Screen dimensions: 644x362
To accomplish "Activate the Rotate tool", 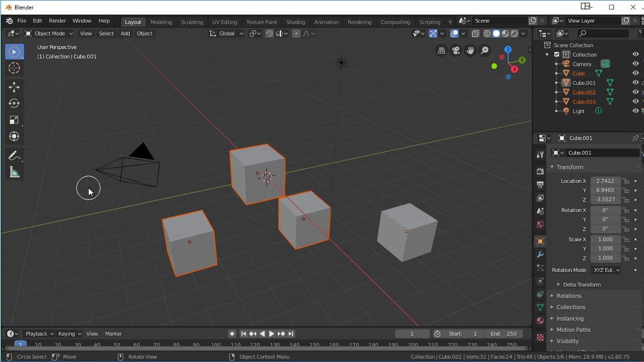I will point(14,104).
